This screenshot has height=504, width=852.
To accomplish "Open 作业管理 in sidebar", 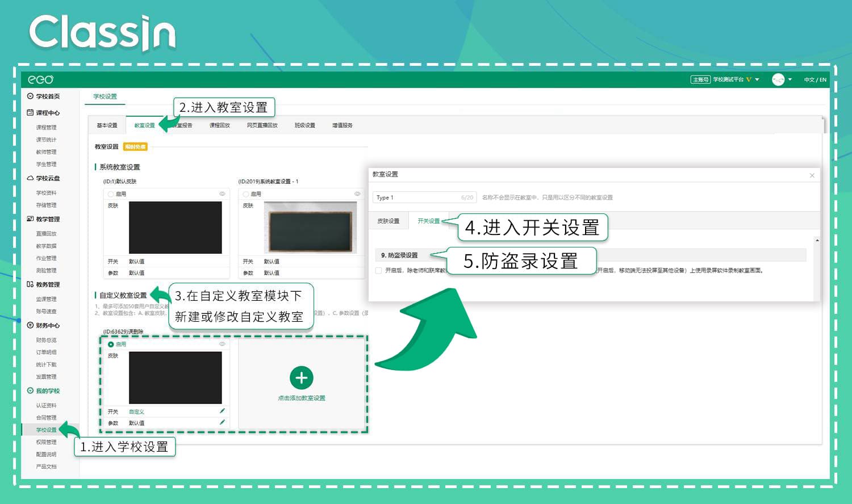I will click(x=46, y=258).
